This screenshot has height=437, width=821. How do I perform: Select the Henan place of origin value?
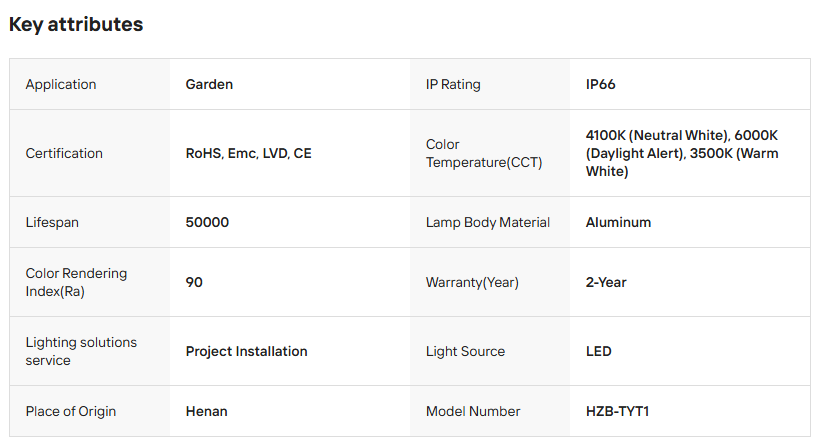[x=207, y=412]
